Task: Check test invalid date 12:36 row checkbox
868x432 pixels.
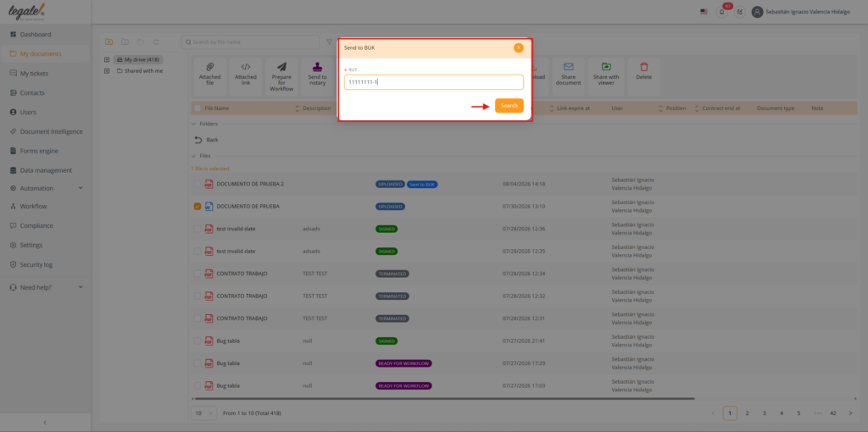Action: point(198,229)
